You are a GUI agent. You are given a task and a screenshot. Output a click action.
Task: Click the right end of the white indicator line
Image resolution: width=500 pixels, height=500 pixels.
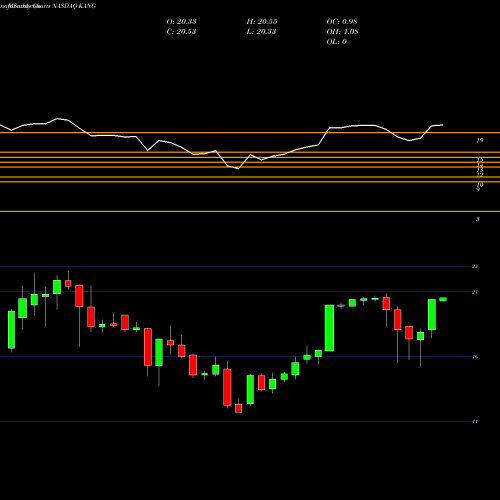pyautogui.click(x=443, y=125)
